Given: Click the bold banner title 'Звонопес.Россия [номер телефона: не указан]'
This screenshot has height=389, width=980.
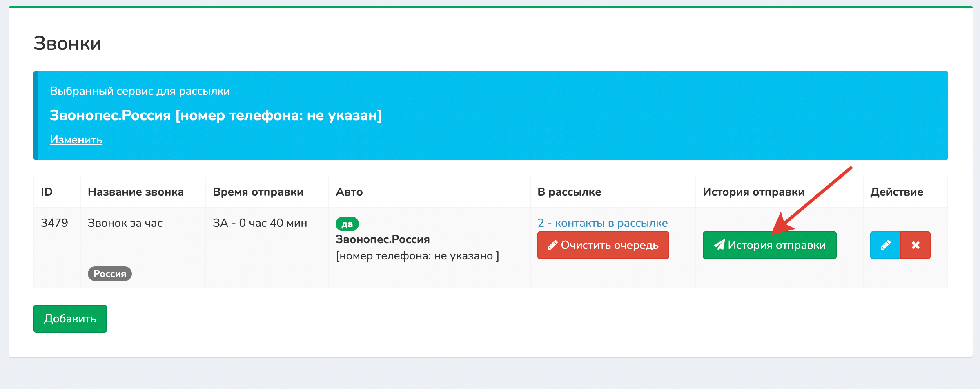Looking at the screenshot, I should (216, 116).
